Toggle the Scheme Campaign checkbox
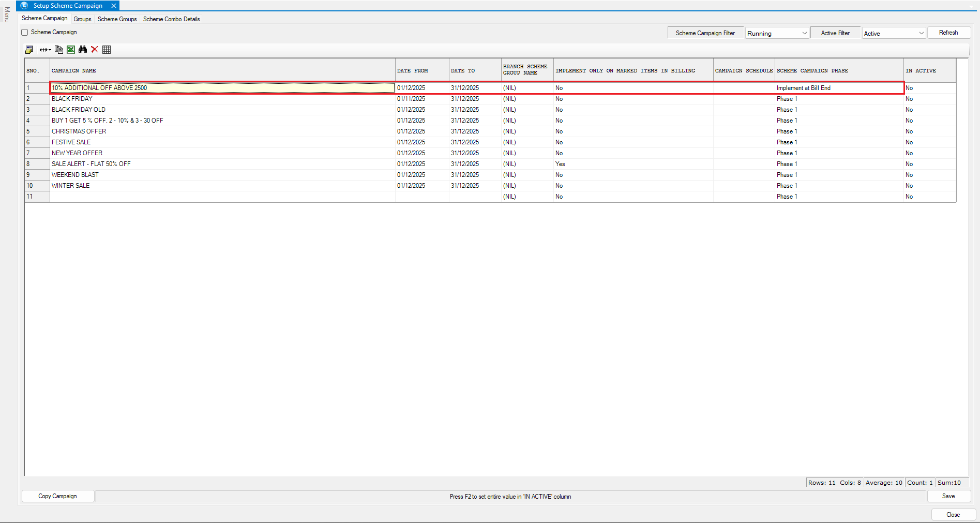Screen dimensions: 980x523 (25, 33)
